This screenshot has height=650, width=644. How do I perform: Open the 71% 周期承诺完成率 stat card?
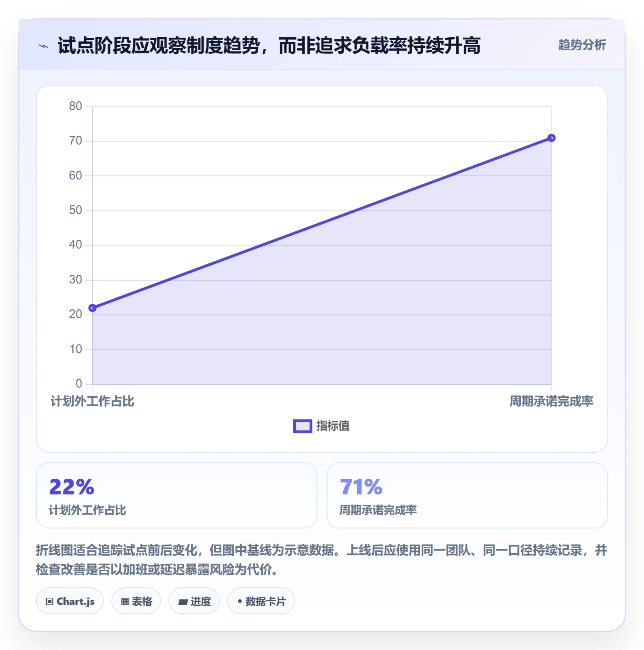467,495
